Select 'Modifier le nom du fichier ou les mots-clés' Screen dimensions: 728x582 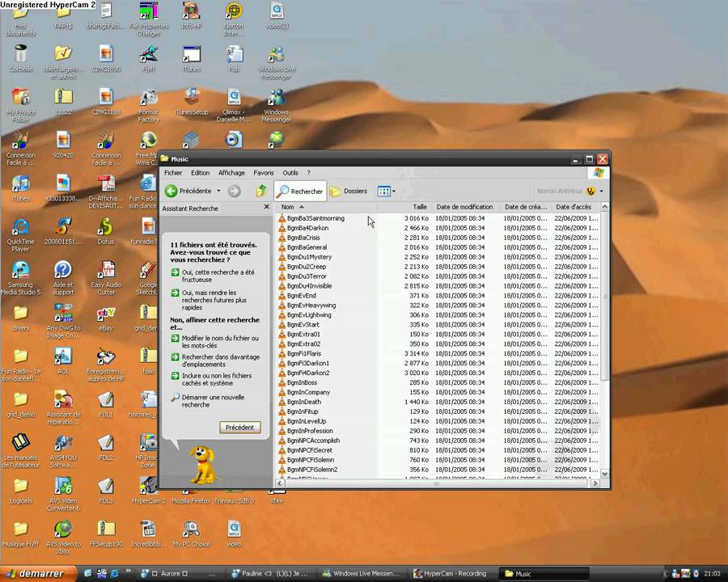click(215, 342)
